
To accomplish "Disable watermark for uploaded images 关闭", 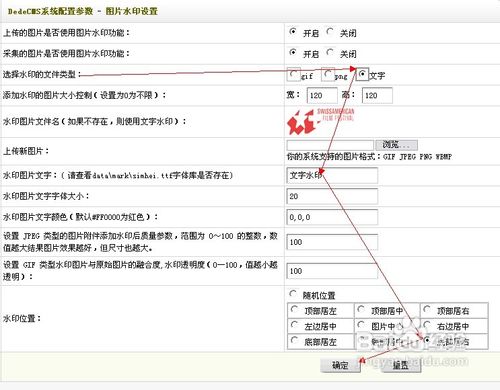I will 330,31.
